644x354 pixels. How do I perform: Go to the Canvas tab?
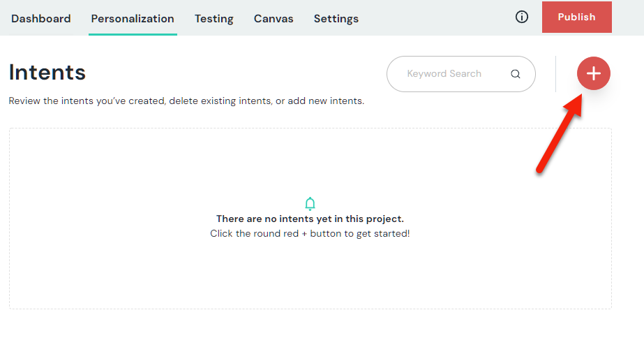[274, 19]
